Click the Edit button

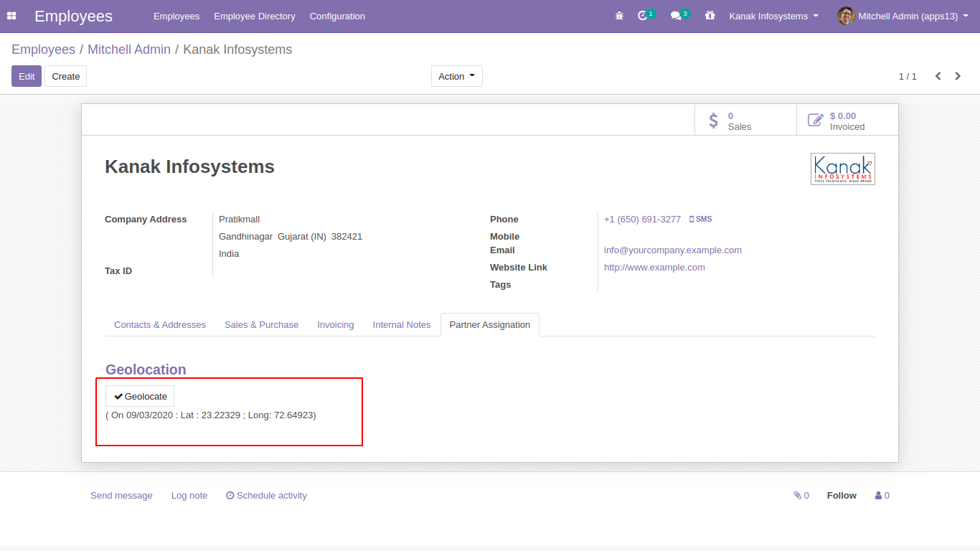[x=27, y=76]
